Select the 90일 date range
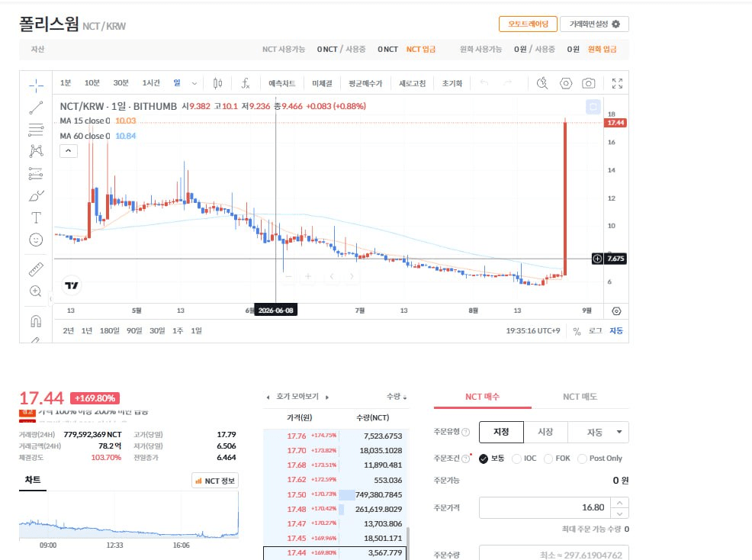 (x=134, y=330)
